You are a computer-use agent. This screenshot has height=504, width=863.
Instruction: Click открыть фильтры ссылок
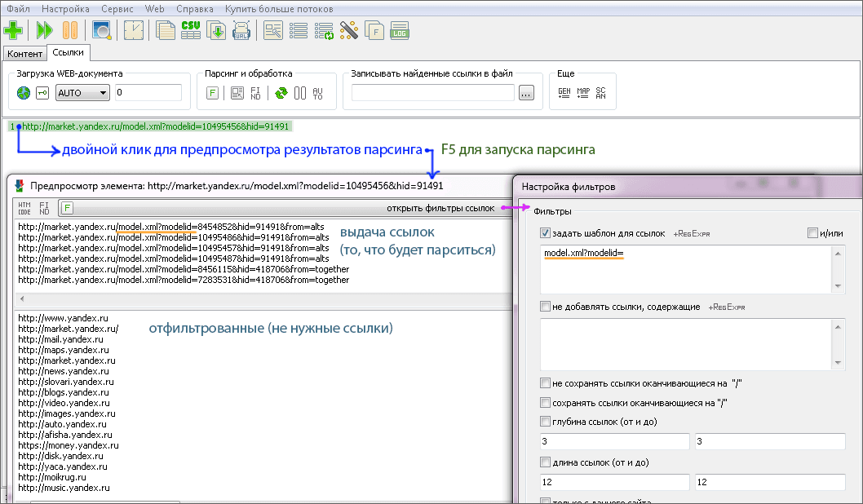click(440, 208)
